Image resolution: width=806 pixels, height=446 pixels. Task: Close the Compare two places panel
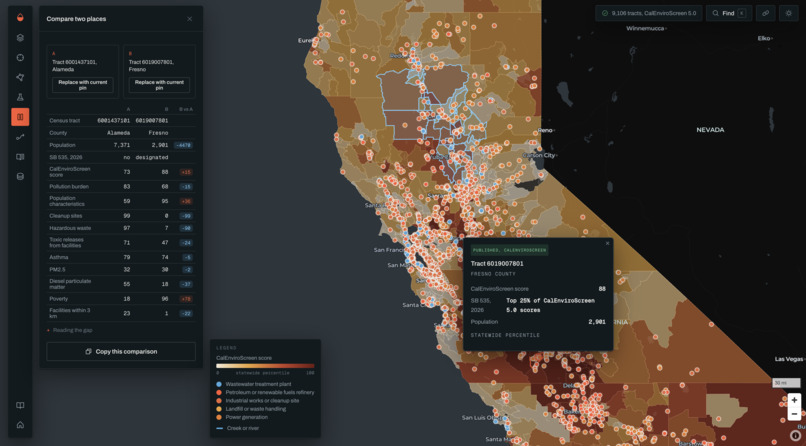point(190,19)
